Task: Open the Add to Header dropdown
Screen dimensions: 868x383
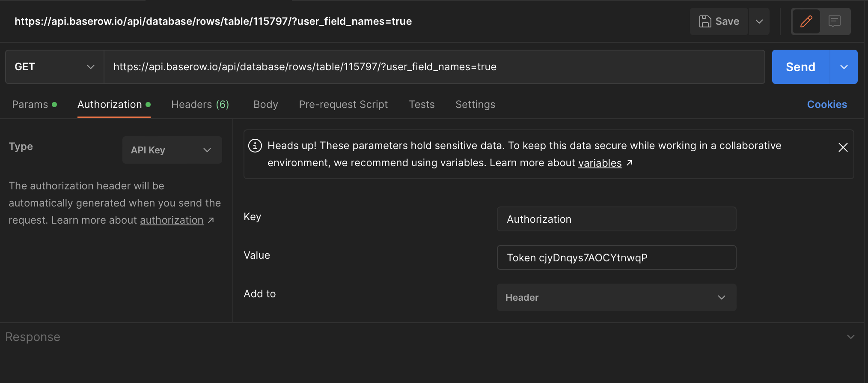Action: tap(616, 297)
